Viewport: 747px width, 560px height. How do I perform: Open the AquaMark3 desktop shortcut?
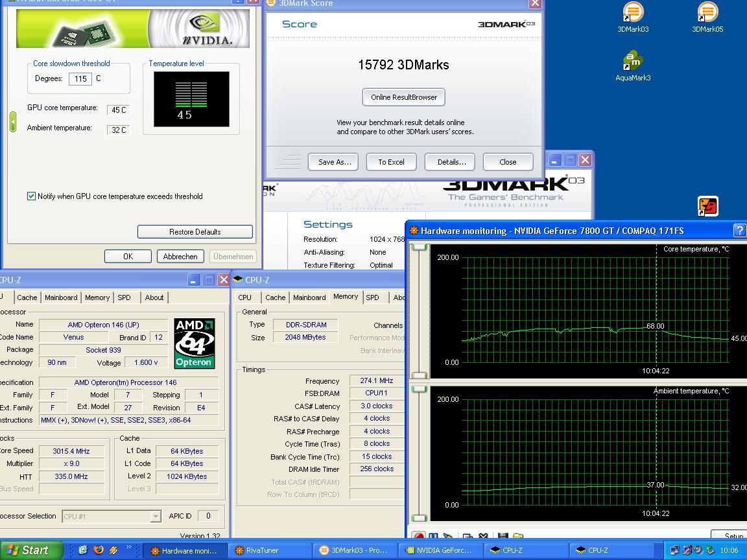(x=633, y=65)
